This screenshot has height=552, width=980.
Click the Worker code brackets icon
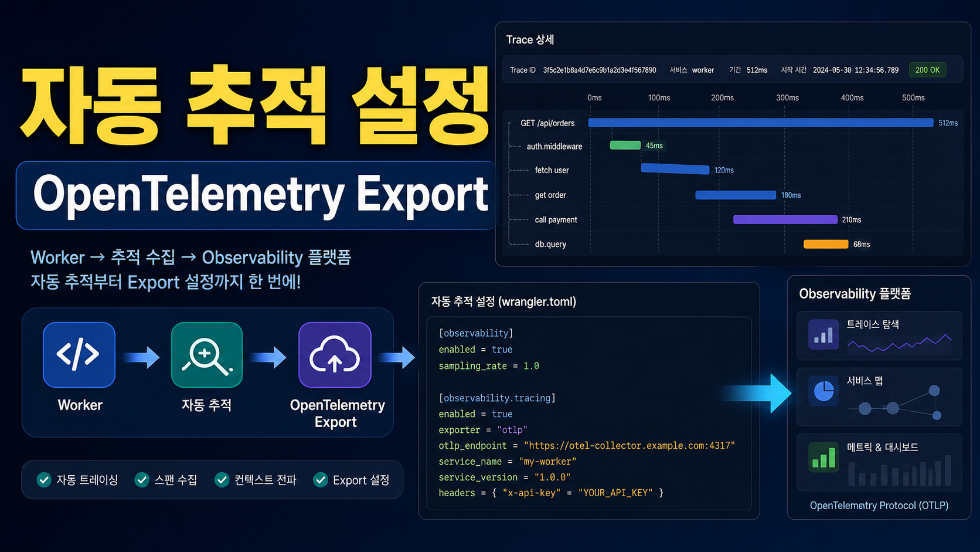coord(79,355)
